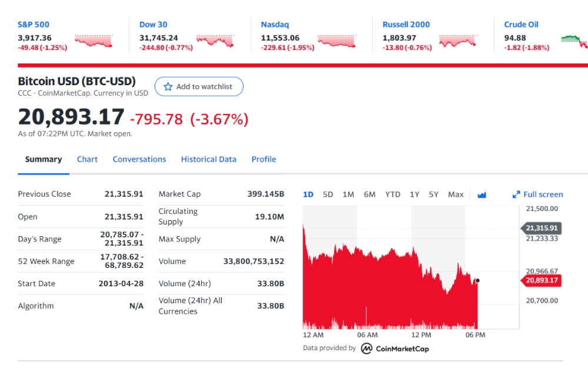Viewport: 588px width, 369px height.
Task: Click the 21,500.00 chart axis label
Action: click(x=542, y=209)
